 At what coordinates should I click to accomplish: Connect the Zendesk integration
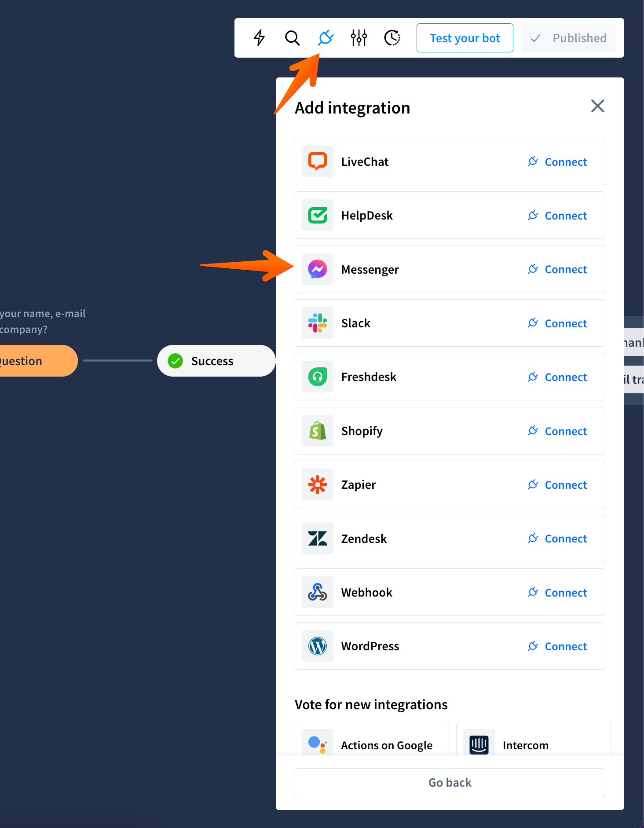(x=557, y=539)
